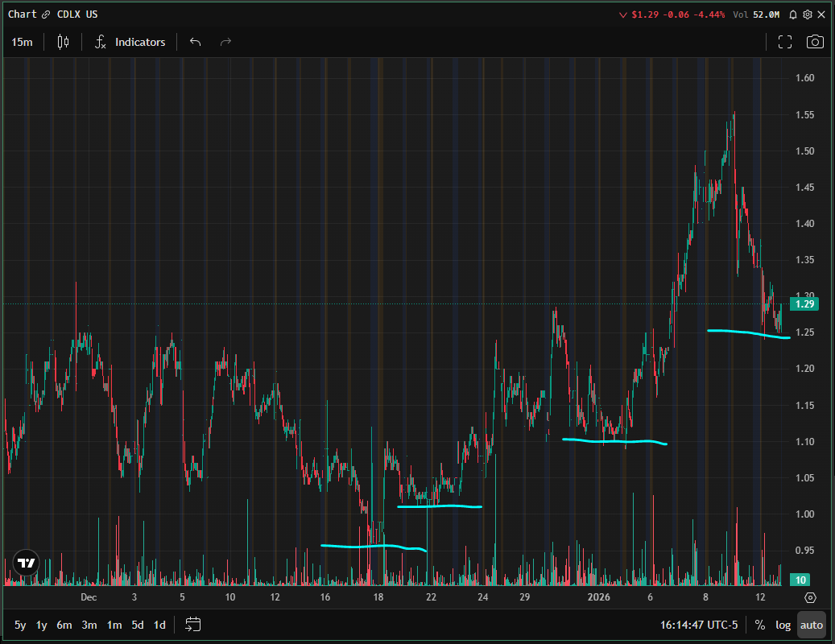The width and height of the screenshot is (835, 644).
Task: Enter fullscreen chart mode
Action: pyautogui.click(x=785, y=42)
